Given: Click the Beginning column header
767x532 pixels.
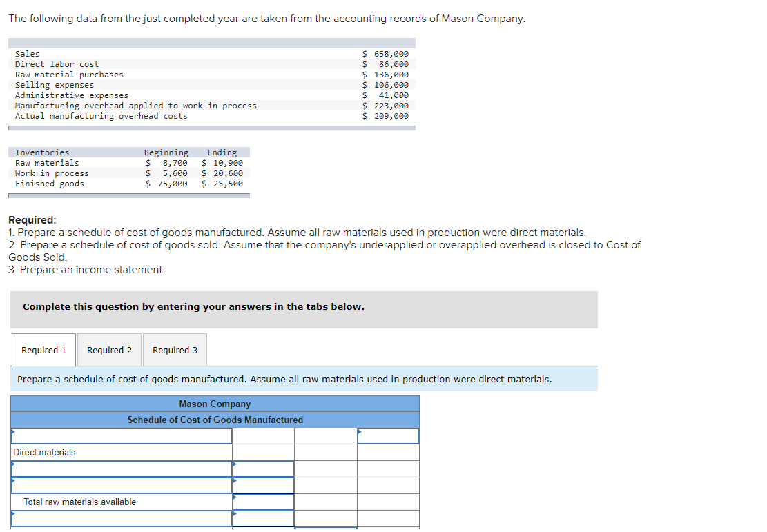Looking at the screenshot, I should click(166, 152).
